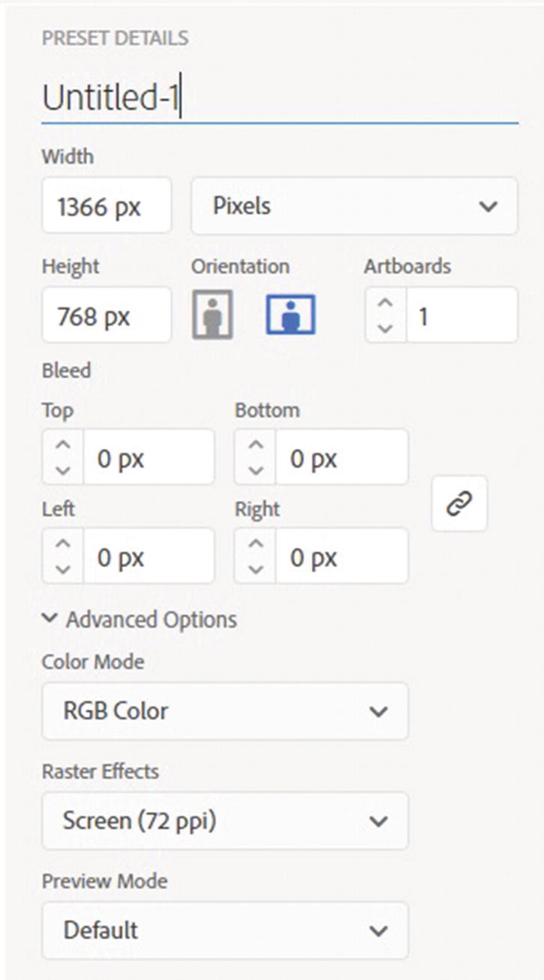Click the Height input field
Viewport: 544px width, 980px height.
[x=106, y=316]
